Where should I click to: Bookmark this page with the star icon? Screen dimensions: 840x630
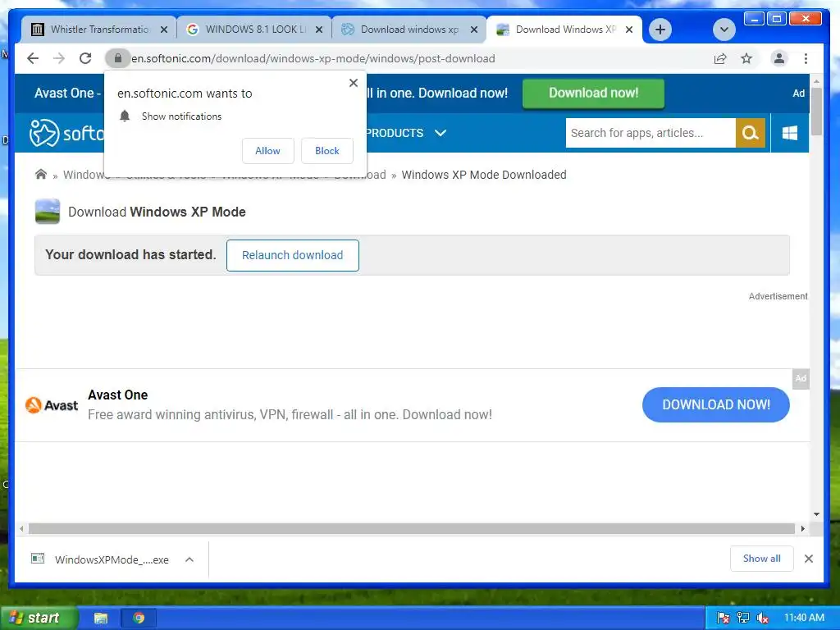click(x=746, y=58)
